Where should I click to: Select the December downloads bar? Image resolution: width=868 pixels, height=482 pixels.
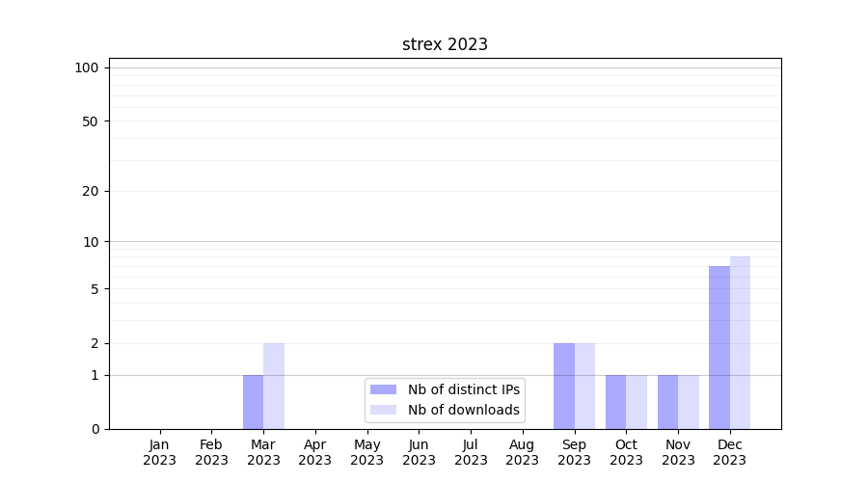[x=740, y=342]
